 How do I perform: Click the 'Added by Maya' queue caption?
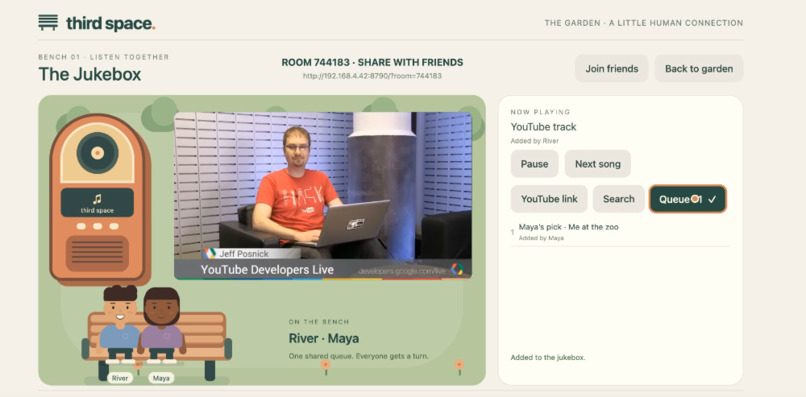(x=541, y=238)
